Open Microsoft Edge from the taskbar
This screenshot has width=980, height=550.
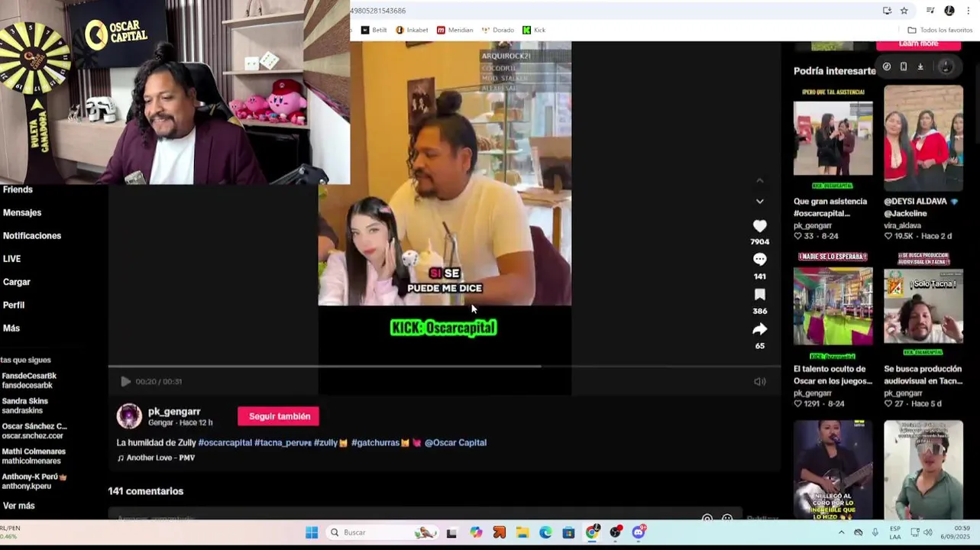[545, 532]
